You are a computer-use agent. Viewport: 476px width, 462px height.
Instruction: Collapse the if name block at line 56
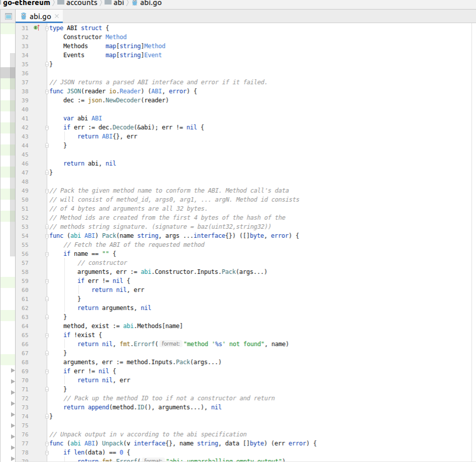point(47,254)
